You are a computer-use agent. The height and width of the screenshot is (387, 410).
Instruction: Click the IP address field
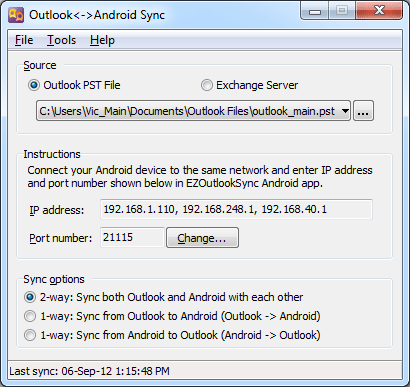tap(236, 209)
